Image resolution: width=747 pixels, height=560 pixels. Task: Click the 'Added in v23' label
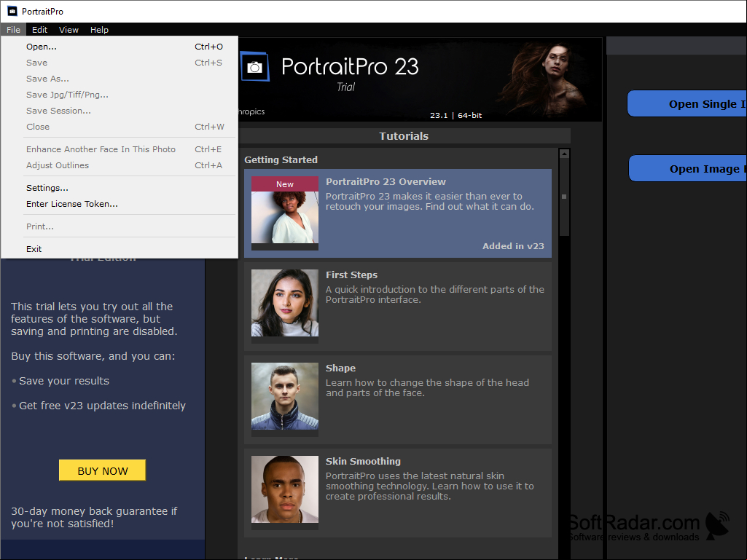click(513, 246)
